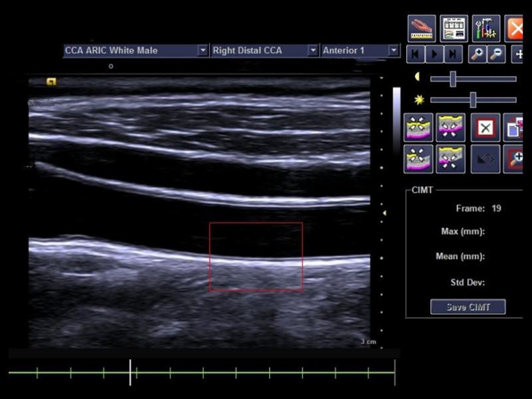This screenshot has height=399, width=532.
Task: Click the zoom in magnifier
Action: (477, 55)
